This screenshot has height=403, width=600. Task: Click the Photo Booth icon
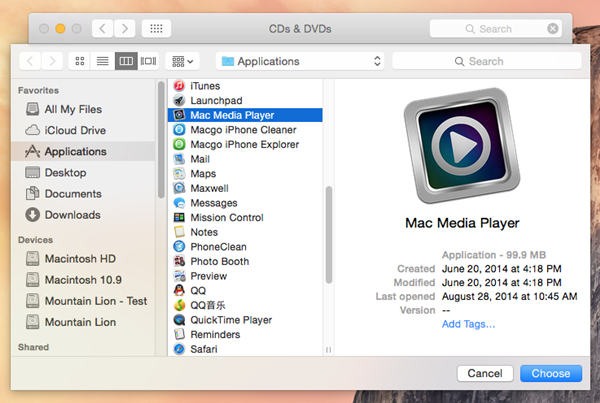(179, 261)
